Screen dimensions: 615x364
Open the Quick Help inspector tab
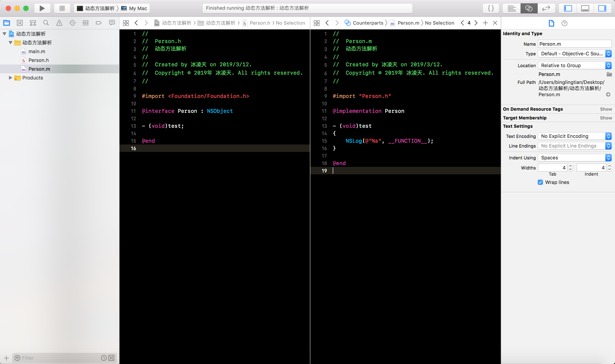[x=564, y=23]
